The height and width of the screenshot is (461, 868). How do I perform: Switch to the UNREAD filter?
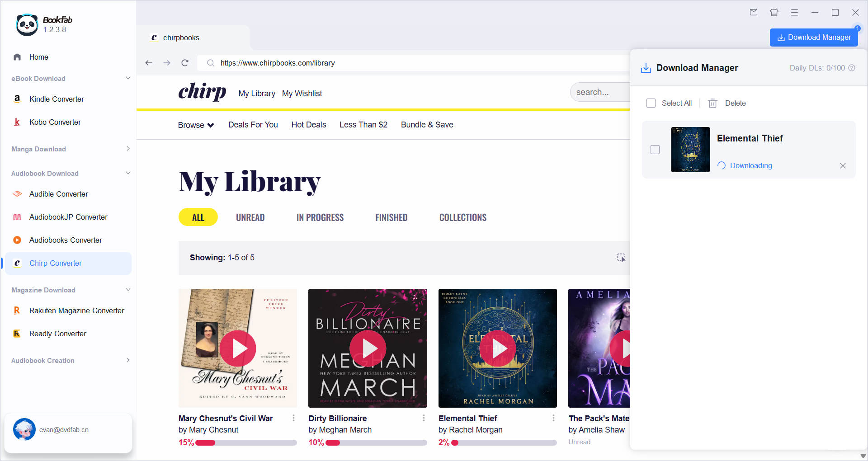pos(250,217)
